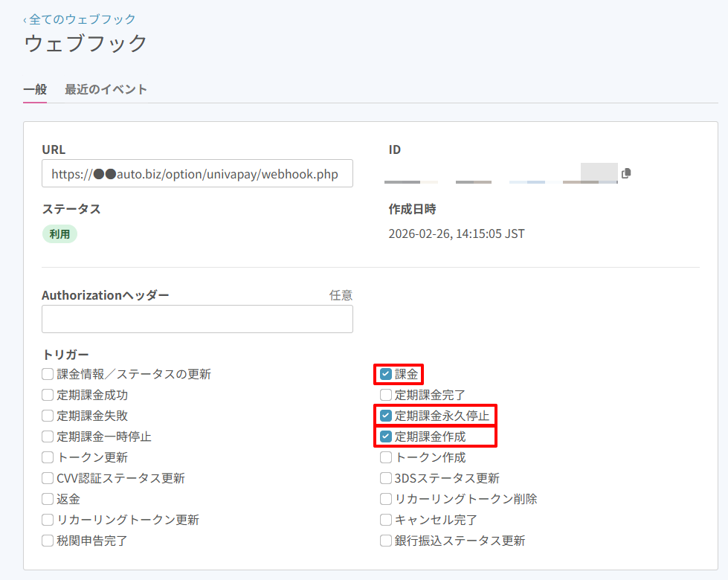
Task: Check the 定期課金完了 trigger
Action: click(386, 395)
